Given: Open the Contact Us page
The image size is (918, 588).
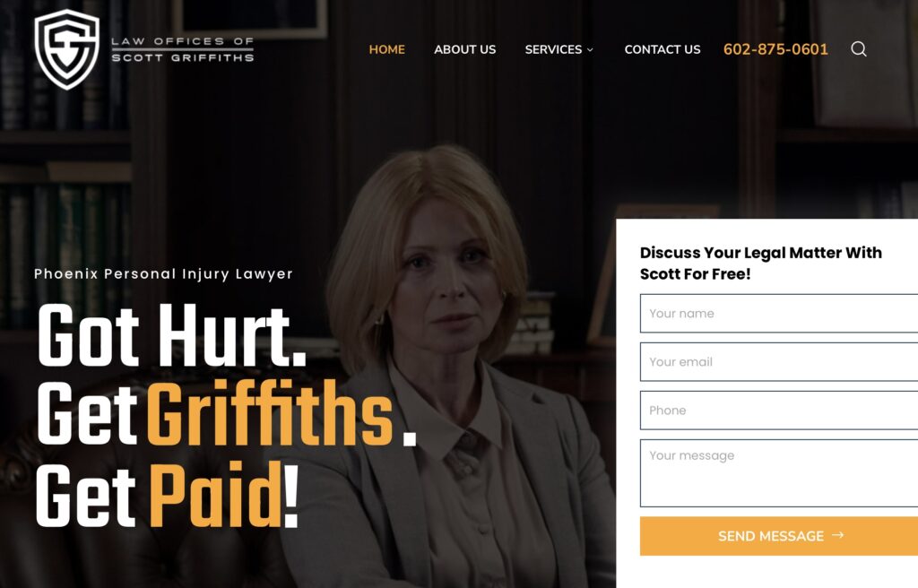Looking at the screenshot, I should tap(663, 49).
